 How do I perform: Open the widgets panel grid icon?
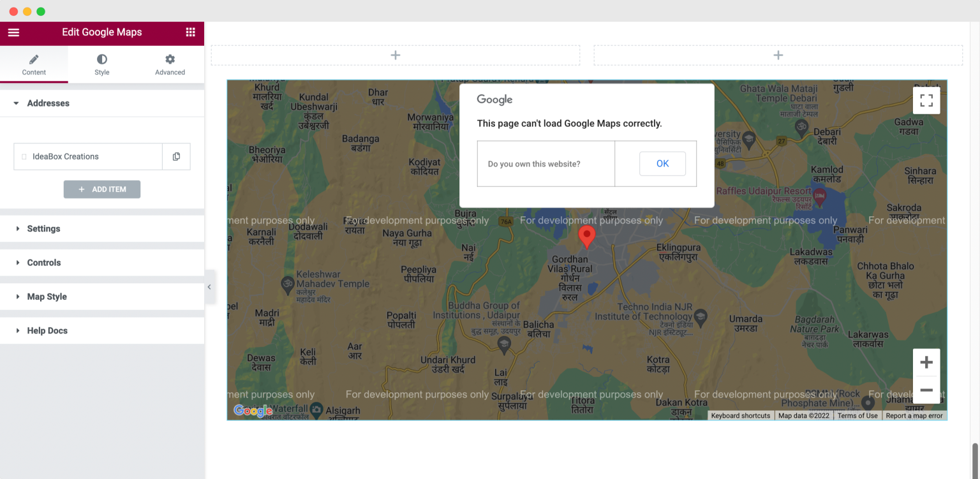coord(190,33)
